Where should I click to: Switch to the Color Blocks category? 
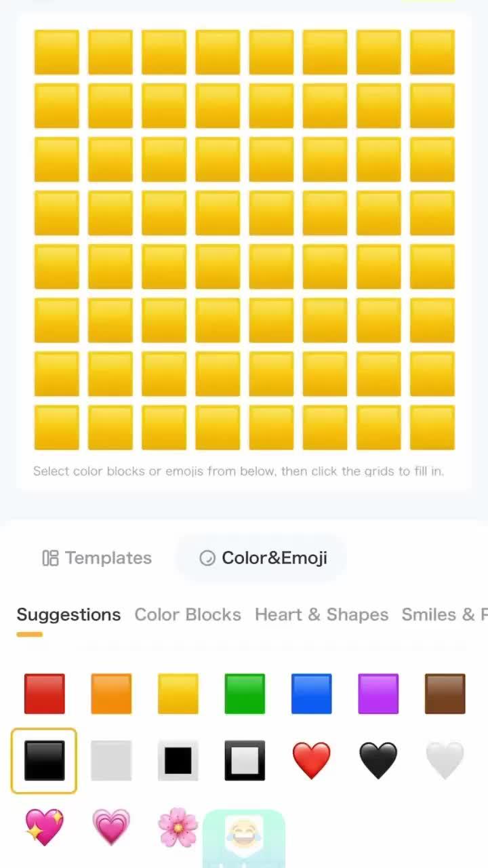pyautogui.click(x=188, y=614)
